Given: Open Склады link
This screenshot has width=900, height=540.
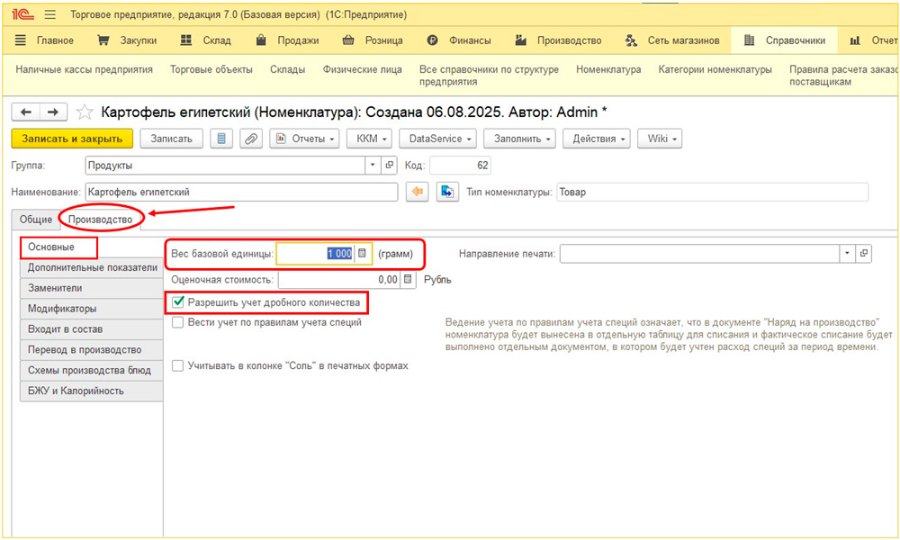Looking at the screenshot, I should coord(288,69).
